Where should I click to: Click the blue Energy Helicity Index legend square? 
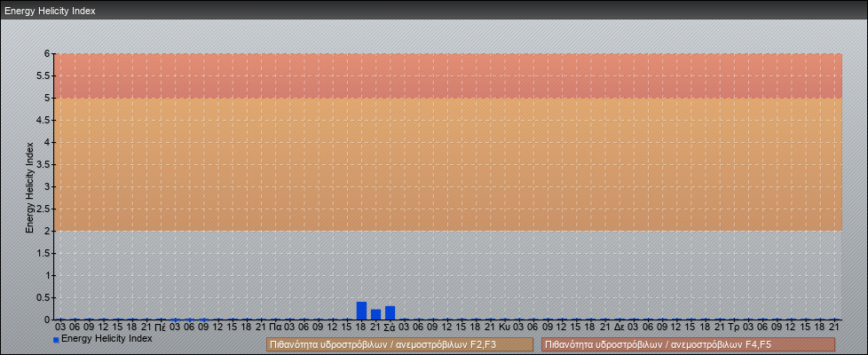(56, 340)
